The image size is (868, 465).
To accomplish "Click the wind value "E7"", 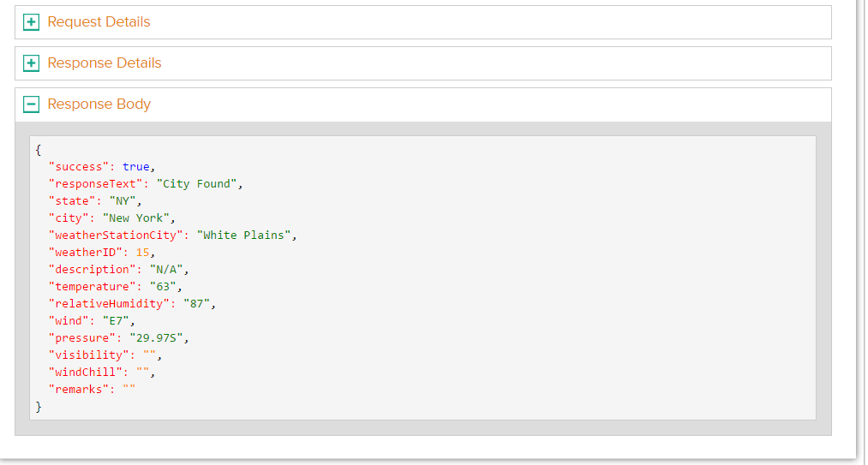I will 116,321.
